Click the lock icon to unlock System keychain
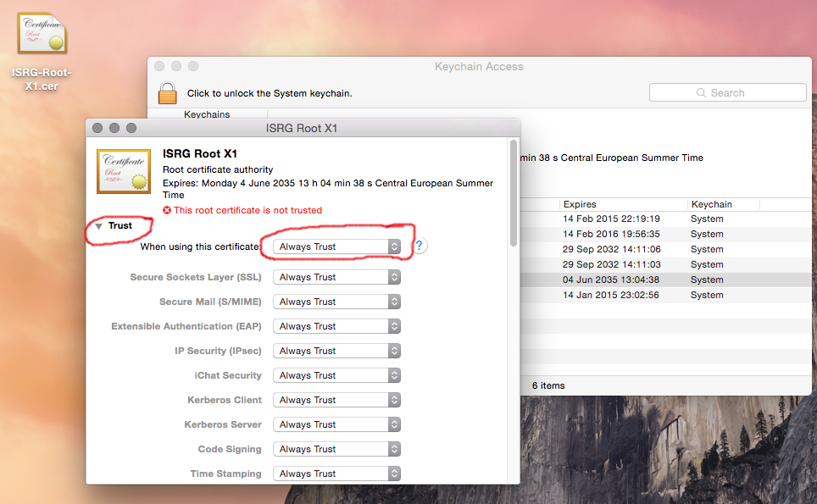Image resolution: width=817 pixels, height=504 pixels. pos(167,93)
